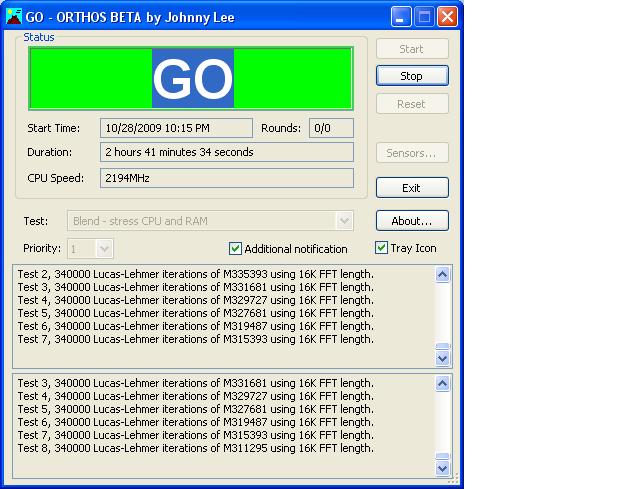
Task: Click the window title 'GO - ORTHOS BETA by Johnny Lee'
Action: click(130, 17)
